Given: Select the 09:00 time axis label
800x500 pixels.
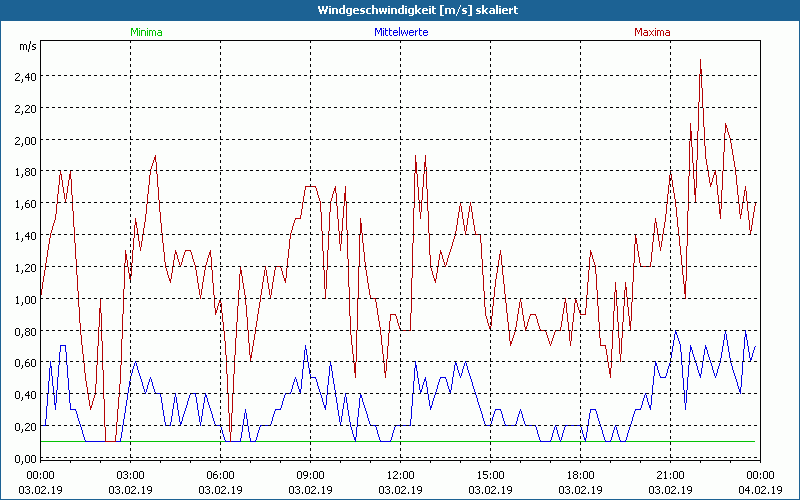Looking at the screenshot, I should [311, 475].
